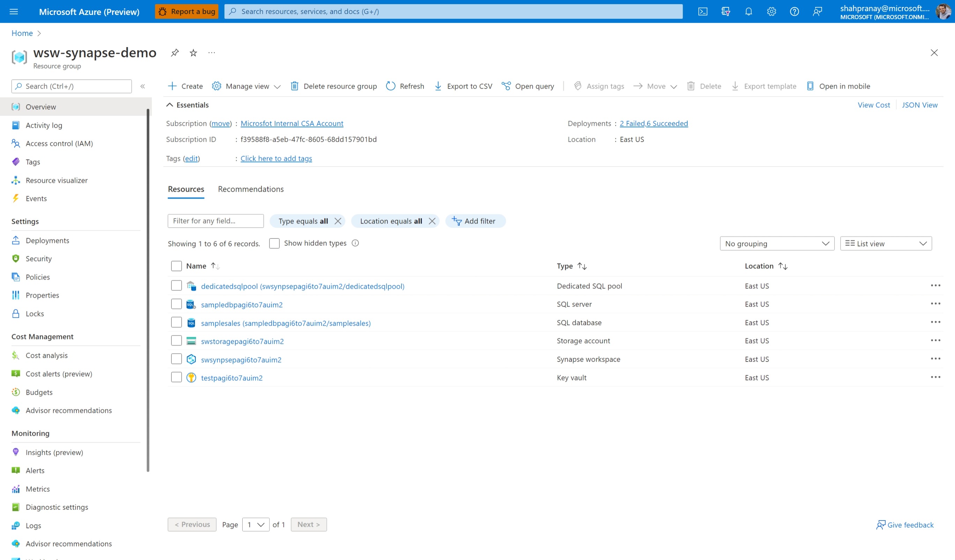Collapse the left sidebar menu
Image resolution: width=955 pixels, height=560 pixels.
pos(143,86)
